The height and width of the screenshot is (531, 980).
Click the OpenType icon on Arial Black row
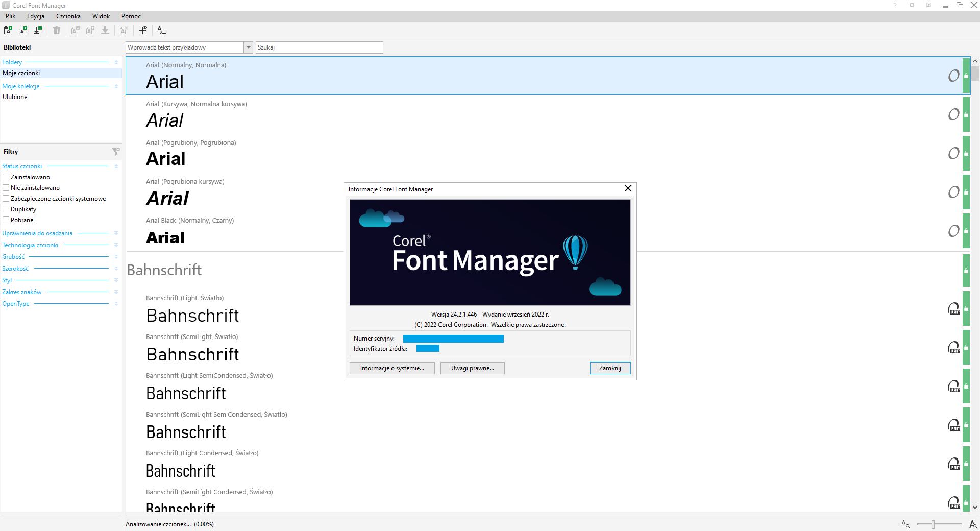[x=953, y=231]
